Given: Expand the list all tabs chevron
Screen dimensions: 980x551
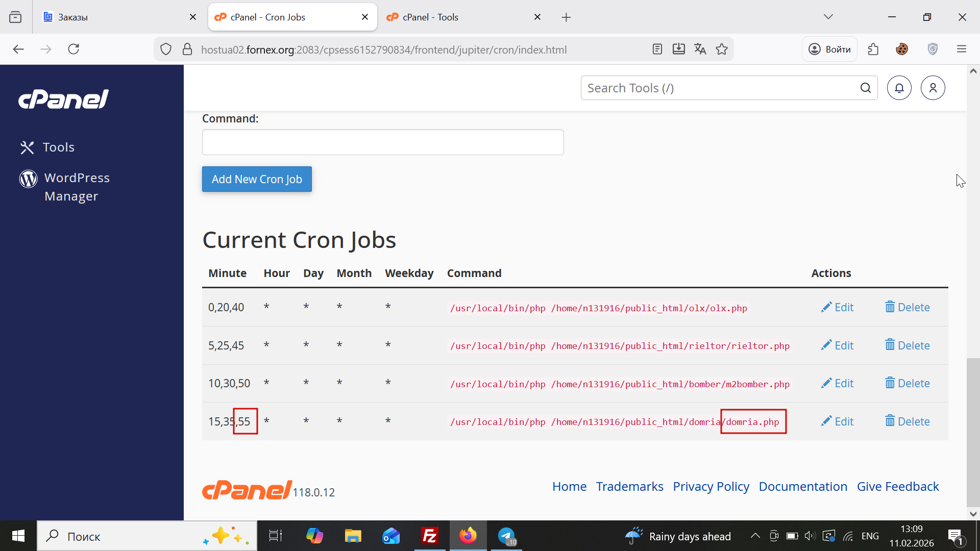Looking at the screenshot, I should point(828,17).
